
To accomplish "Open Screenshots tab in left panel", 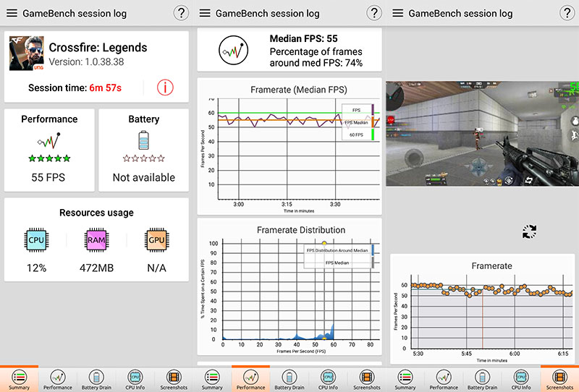I will pos(174,380).
